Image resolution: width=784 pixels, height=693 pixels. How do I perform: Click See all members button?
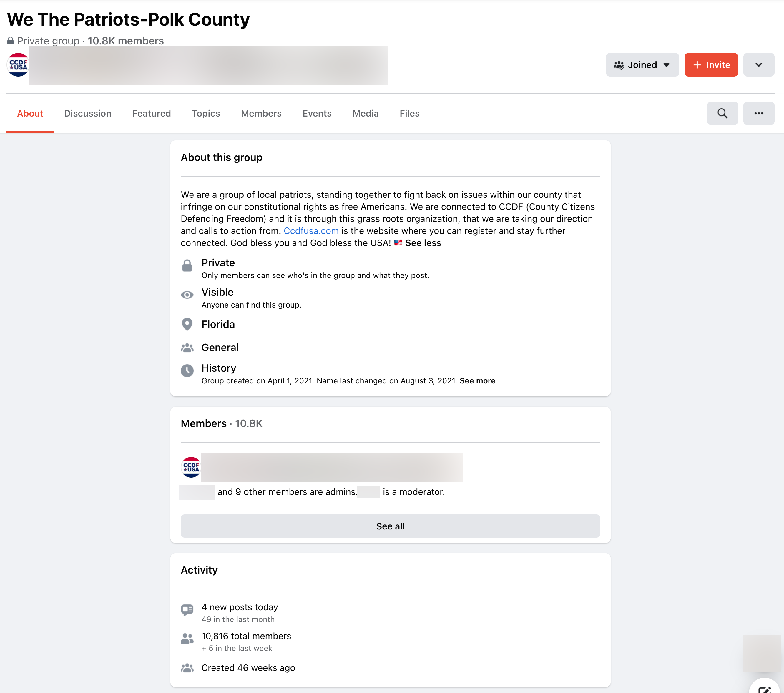pos(390,526)
